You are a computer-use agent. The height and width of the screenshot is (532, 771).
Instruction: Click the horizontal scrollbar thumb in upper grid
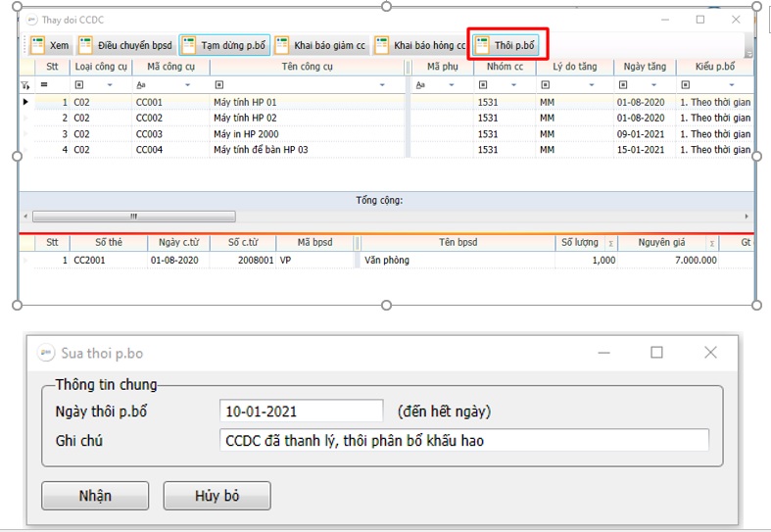click(133, 217)
